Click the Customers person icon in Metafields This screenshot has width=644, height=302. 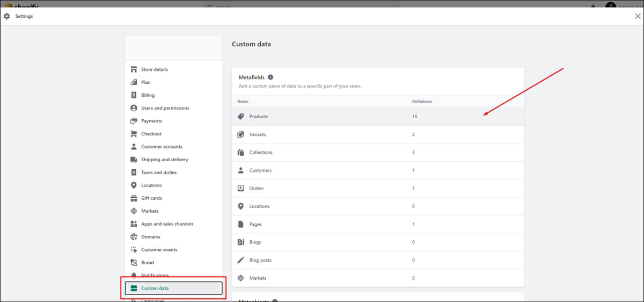coord(241,170)
